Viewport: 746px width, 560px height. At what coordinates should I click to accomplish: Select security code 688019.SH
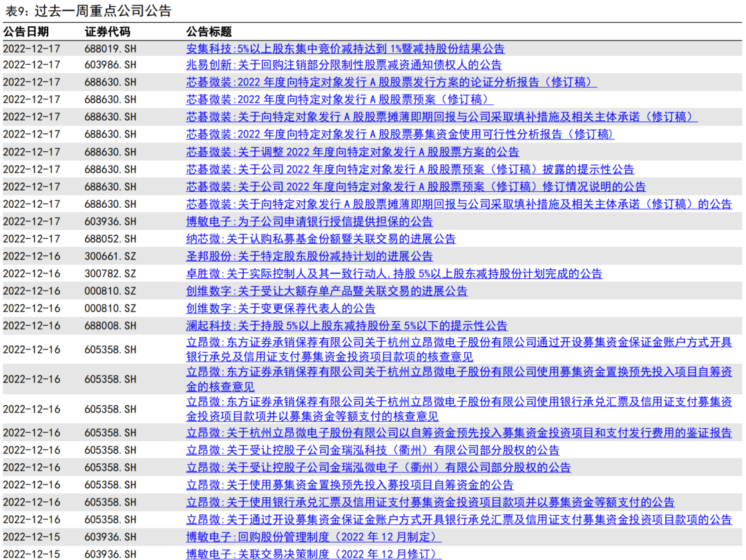click(x=111, y=48)
